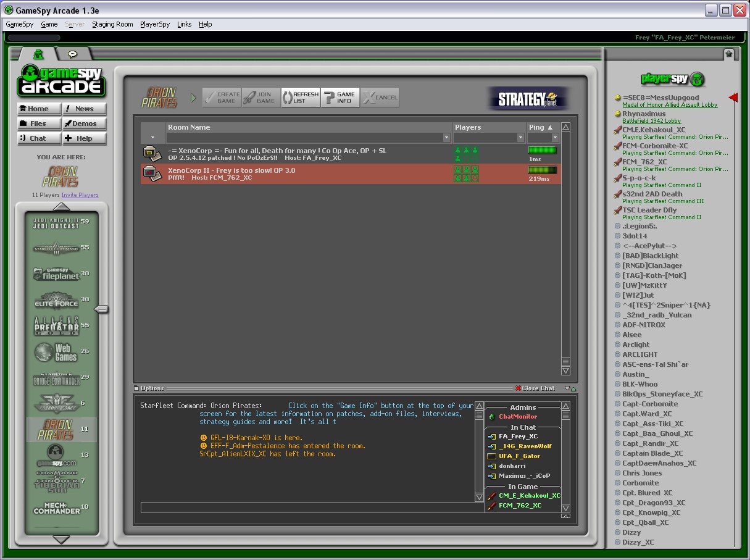Select Captain Blade_XC in buddy list

coord(652,453)
